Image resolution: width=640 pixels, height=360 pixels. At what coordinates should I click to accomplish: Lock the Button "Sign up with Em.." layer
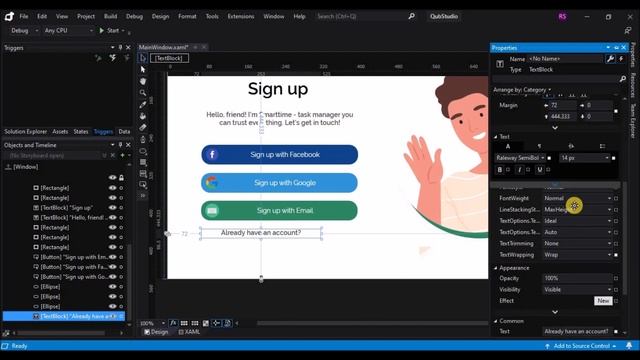coord(121,257)
